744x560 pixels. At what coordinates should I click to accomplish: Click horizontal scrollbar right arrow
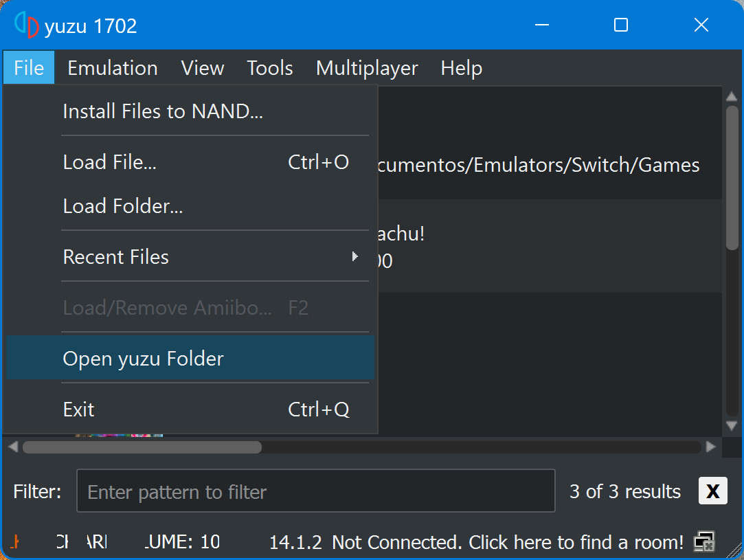(711, 447)
